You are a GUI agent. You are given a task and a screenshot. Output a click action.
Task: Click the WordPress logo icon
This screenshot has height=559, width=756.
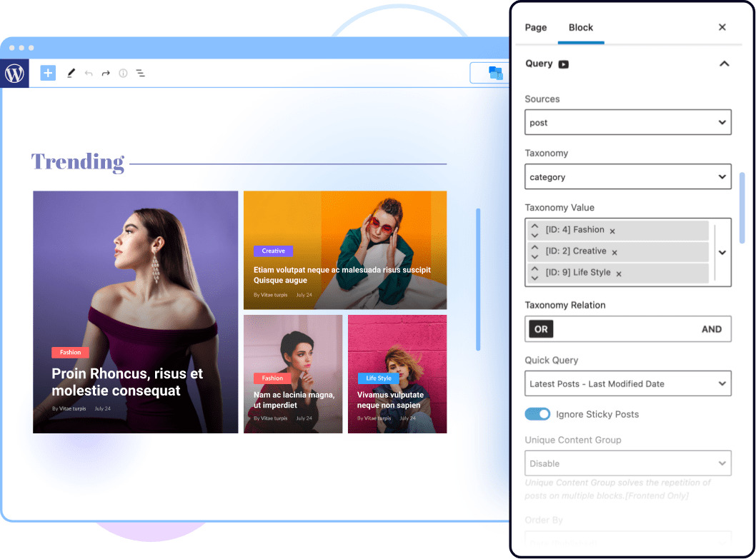[x=14, y=74]
